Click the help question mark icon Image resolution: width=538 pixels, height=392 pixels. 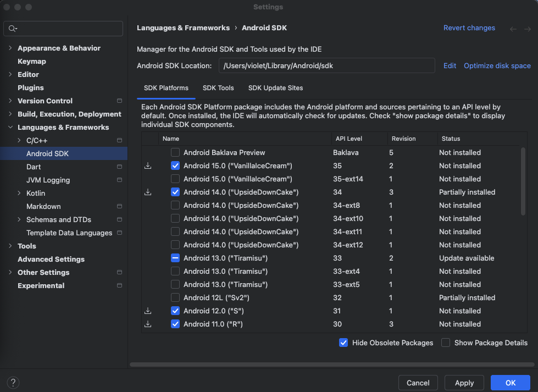[x=13, y=383]
